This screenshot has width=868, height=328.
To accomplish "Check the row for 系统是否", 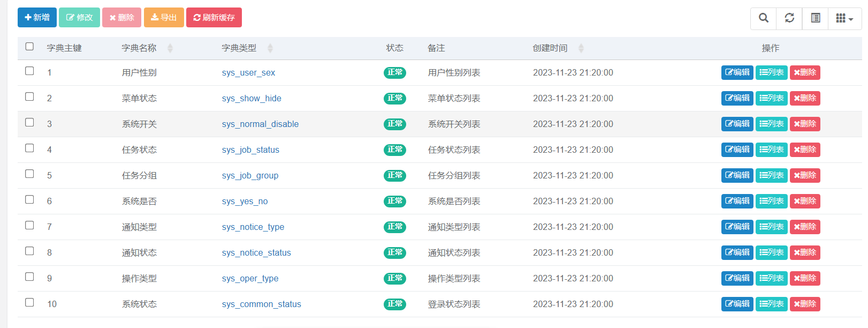I will [x=29, y=199].
